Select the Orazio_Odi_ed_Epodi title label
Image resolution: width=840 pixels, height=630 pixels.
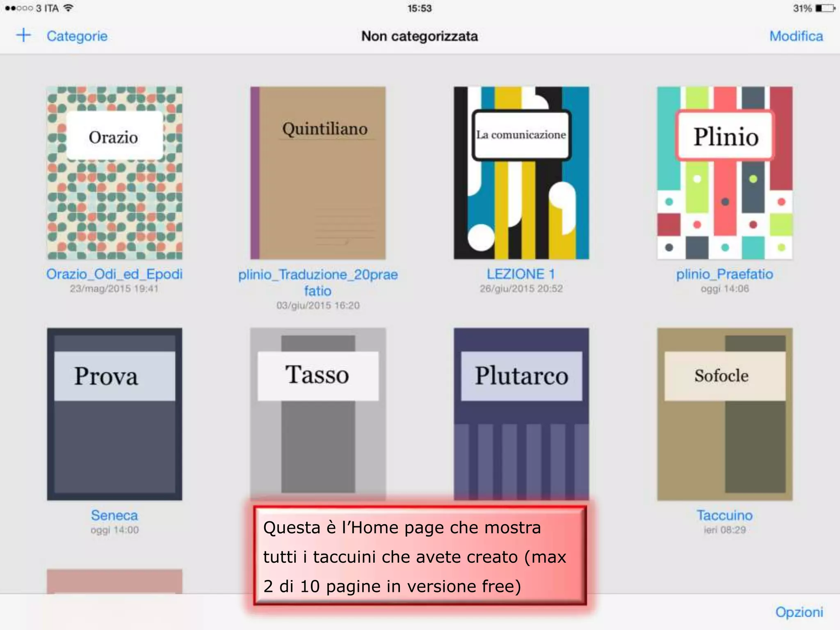[x=114, y=274]
